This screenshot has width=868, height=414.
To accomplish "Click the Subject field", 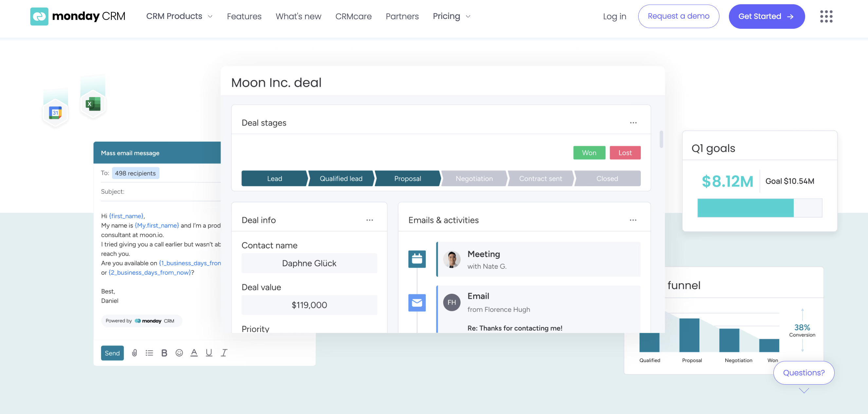I will point(161,192).
